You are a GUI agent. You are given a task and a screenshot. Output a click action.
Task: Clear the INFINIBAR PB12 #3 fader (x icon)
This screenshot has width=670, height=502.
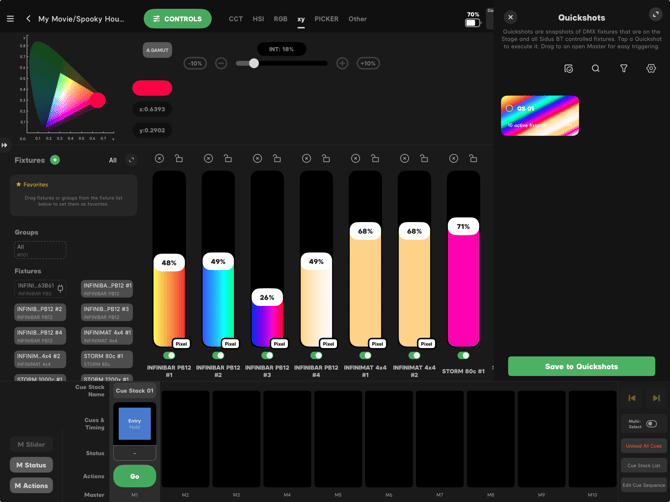pyautogui.click(x=257, y=159)
